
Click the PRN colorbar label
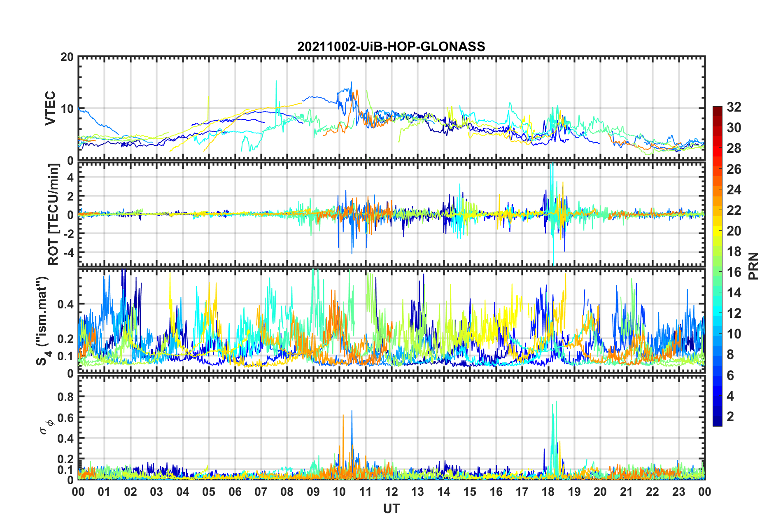coord(753,266)
